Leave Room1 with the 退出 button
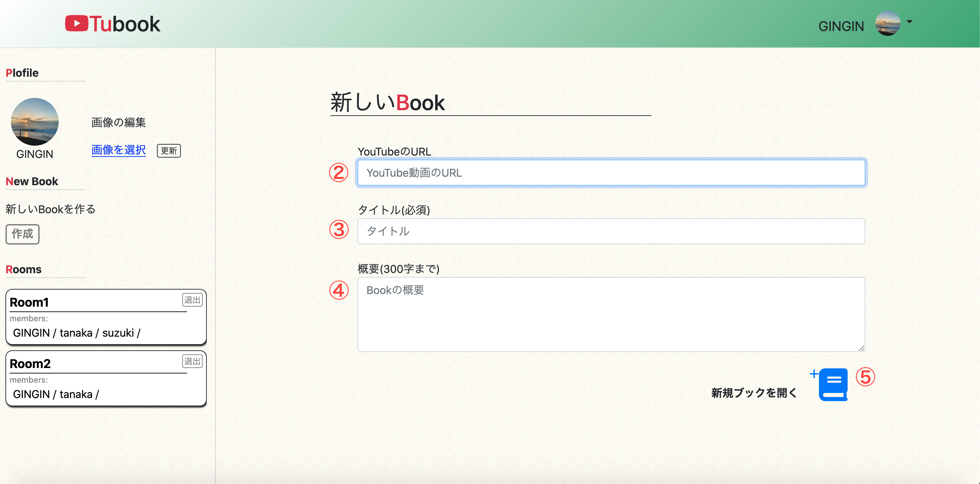980x484 pixels. click(192, 299)
